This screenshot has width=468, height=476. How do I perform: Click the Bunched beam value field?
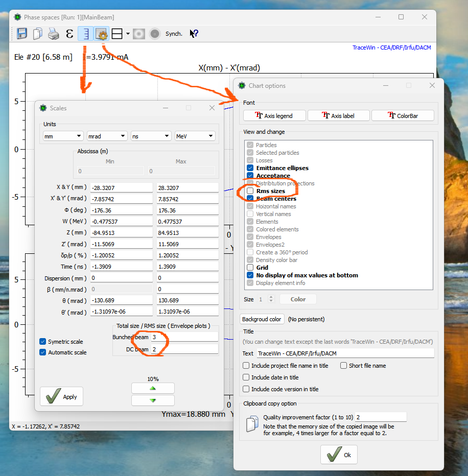(x=184, y=337)
